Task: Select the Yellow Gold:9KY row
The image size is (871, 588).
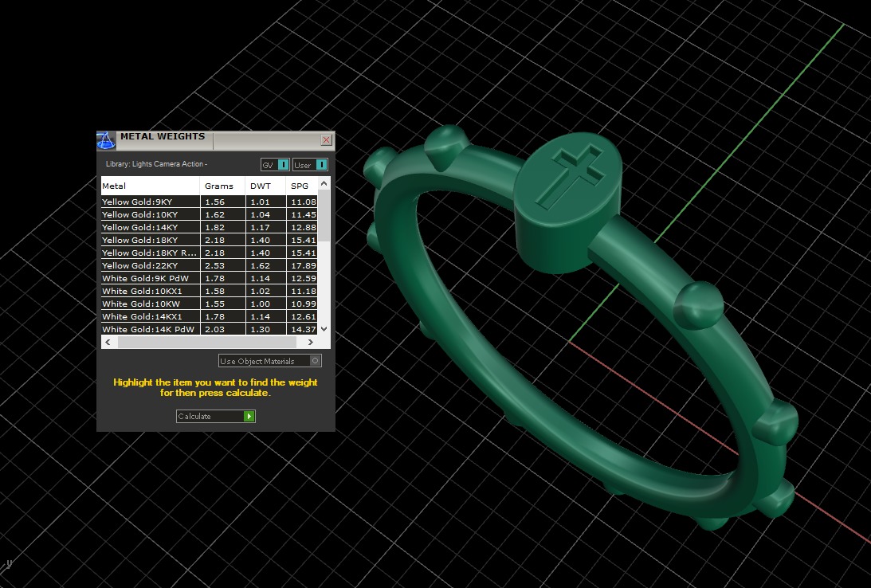Action: tap(209, 202)
